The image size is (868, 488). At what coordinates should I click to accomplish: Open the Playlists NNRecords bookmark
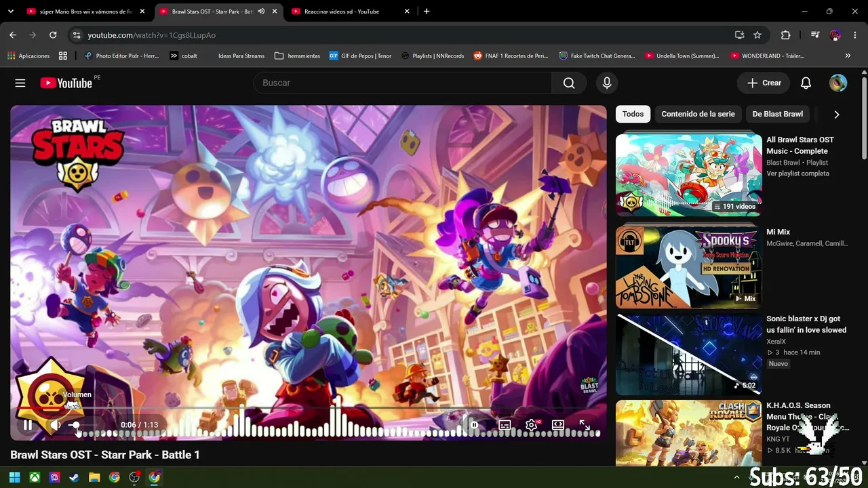(433, 56)
